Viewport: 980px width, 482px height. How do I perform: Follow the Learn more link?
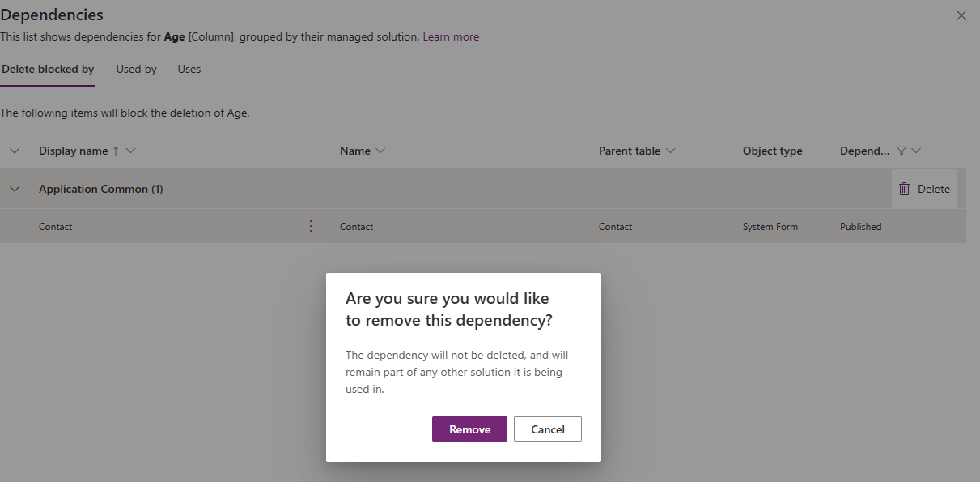451,36
